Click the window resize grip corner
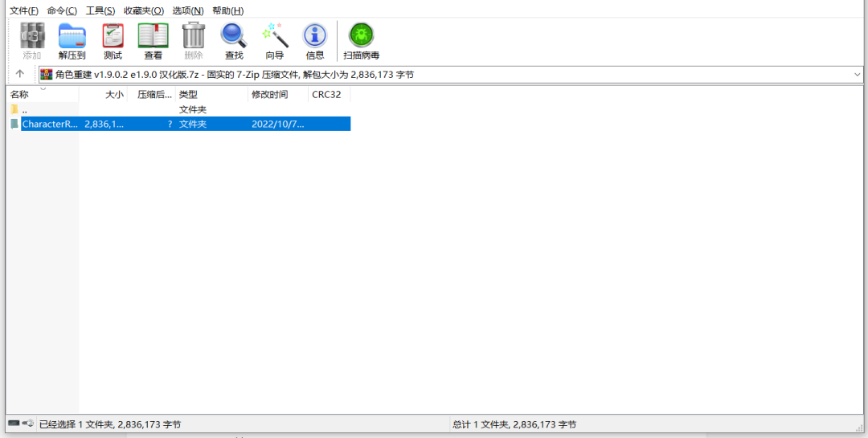Viewport: 868px width, 438px height. tap(858, 428)
